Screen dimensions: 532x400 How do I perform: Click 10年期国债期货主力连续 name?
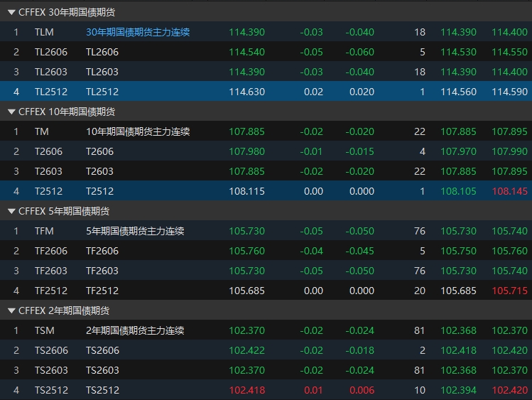(x=138, y=131)
